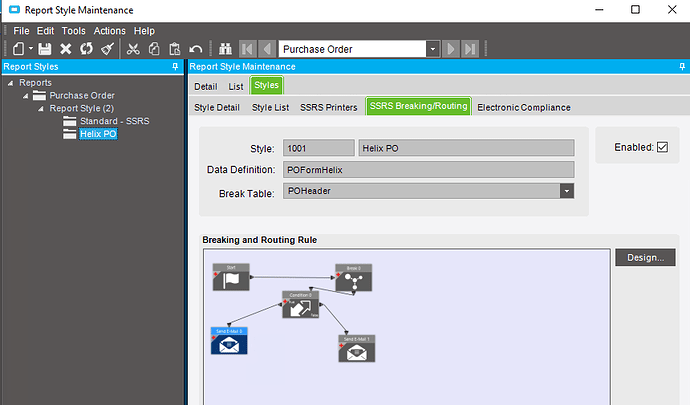Click the app icon in title bar
The width and height of the screenshot is (690, 405).
(14, 10)
